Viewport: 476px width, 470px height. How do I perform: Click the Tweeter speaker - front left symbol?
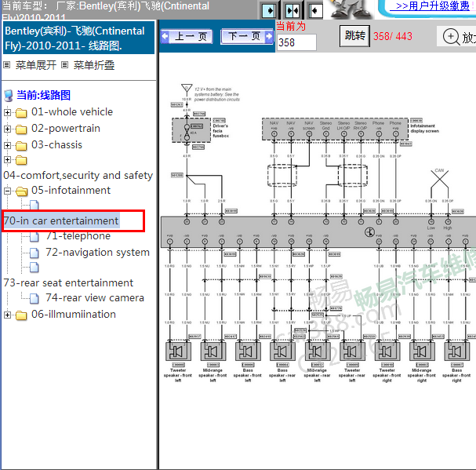(x=178, y=352)
